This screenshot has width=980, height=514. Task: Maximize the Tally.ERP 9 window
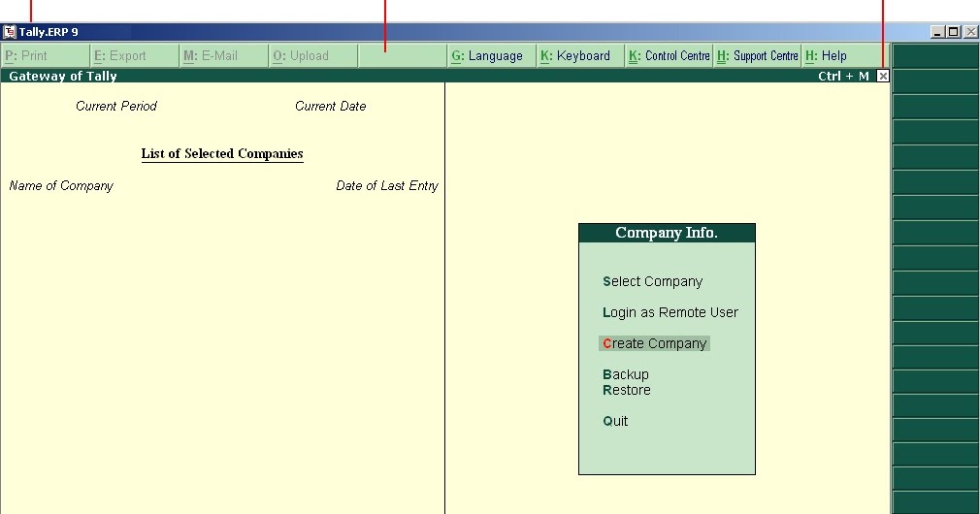(x=954, y=32)
